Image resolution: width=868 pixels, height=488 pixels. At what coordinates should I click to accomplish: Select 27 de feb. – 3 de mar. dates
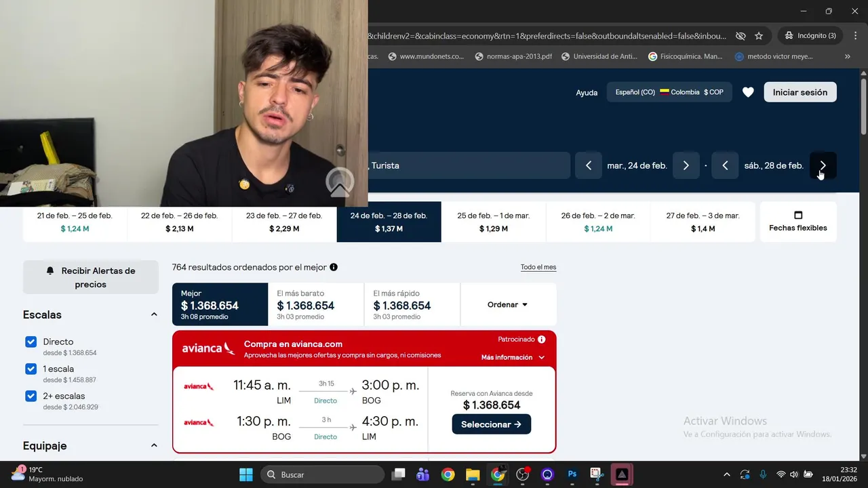pos(703,222)
